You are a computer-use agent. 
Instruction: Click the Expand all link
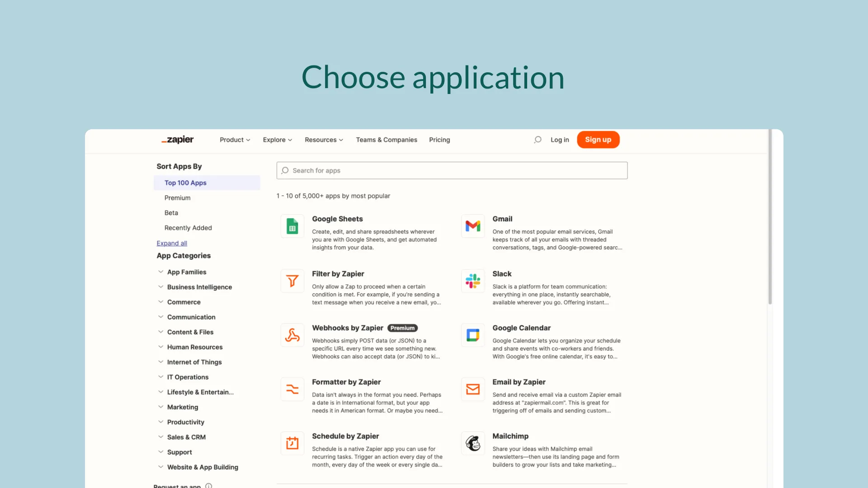pos(172,243)
